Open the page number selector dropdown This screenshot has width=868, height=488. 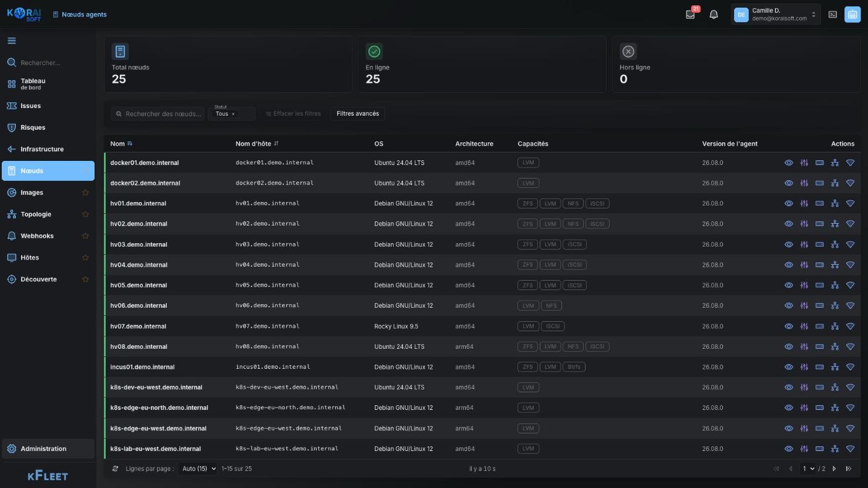[809, 469]
